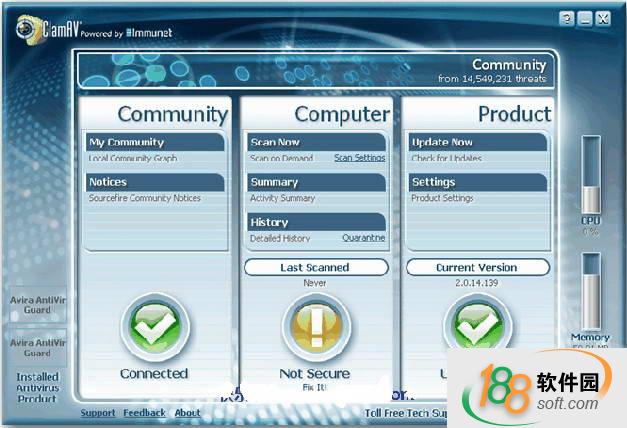The height and width of the screenshot is (428, 627).
Task: Click the help question mark button
Action: click(x=567, y=18)
